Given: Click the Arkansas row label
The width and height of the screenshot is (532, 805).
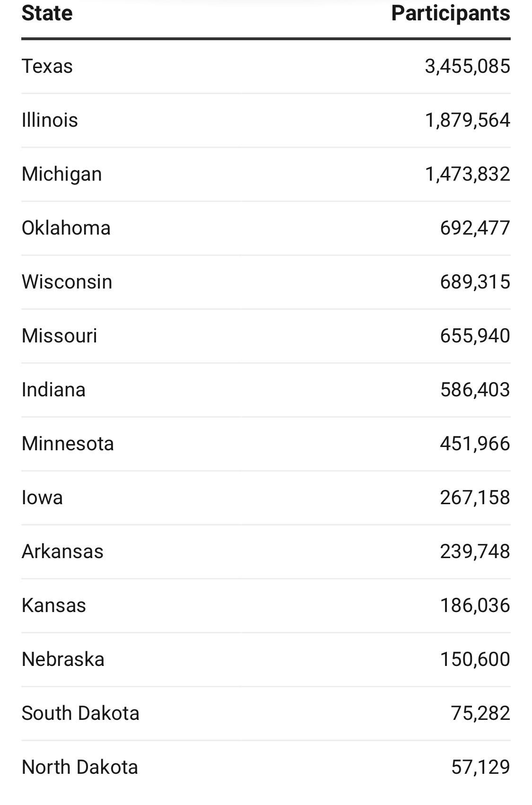Looking at the screenshot, I should 63,551.
